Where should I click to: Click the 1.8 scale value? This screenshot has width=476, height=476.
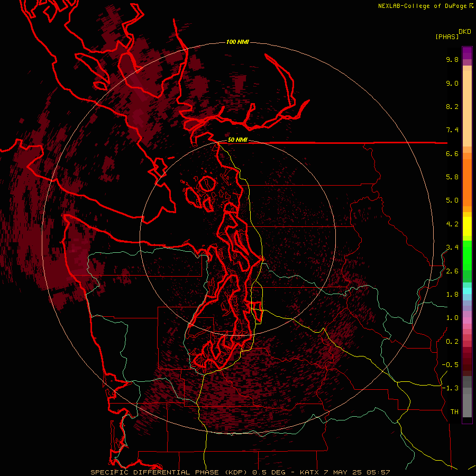[452, 295]
